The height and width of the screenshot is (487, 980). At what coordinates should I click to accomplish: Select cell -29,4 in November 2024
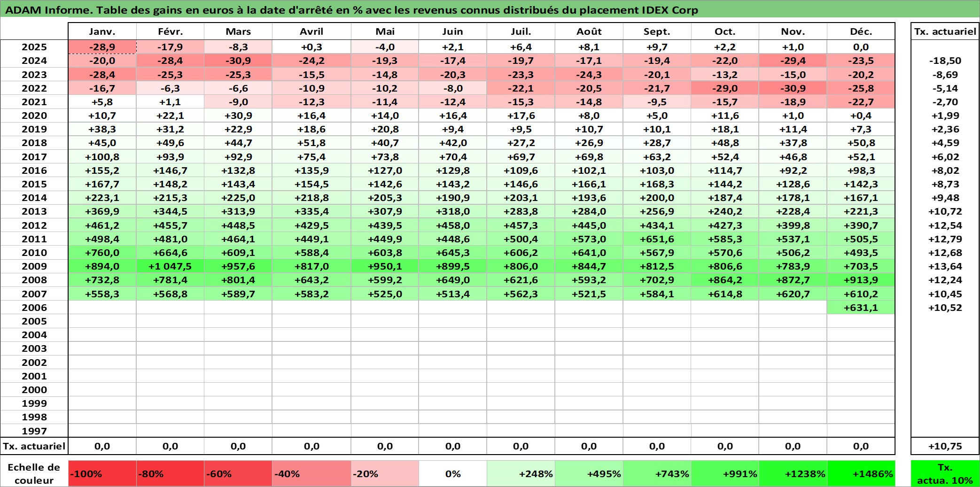793,61
